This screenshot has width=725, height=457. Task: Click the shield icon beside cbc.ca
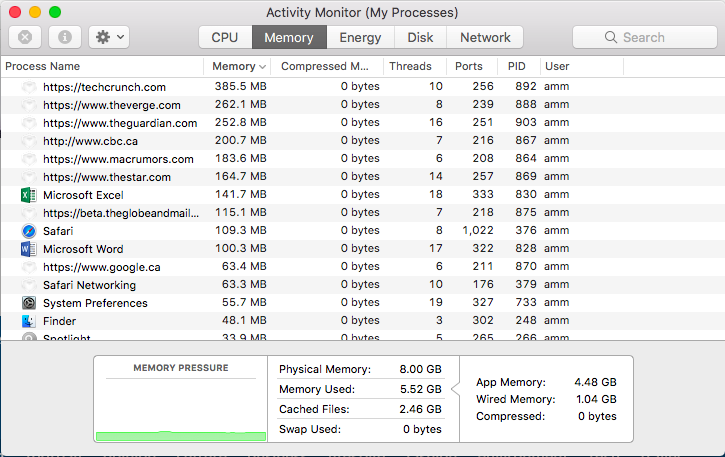(29, 141)
